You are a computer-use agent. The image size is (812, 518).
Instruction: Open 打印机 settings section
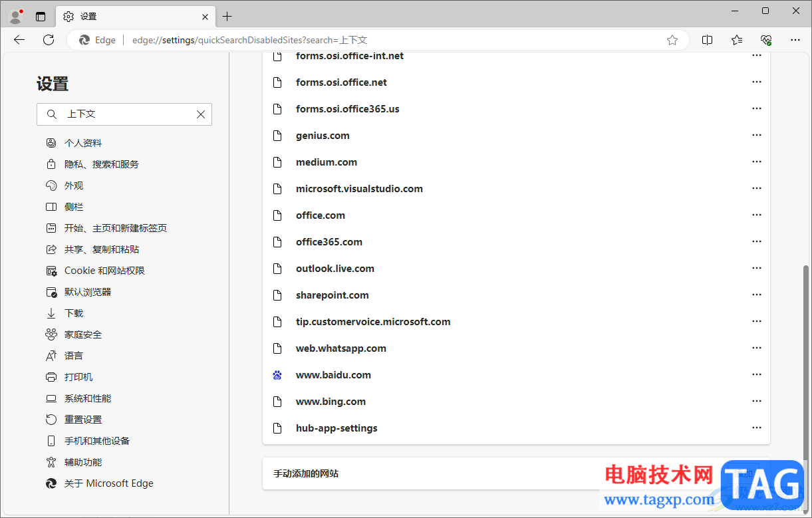69,377
